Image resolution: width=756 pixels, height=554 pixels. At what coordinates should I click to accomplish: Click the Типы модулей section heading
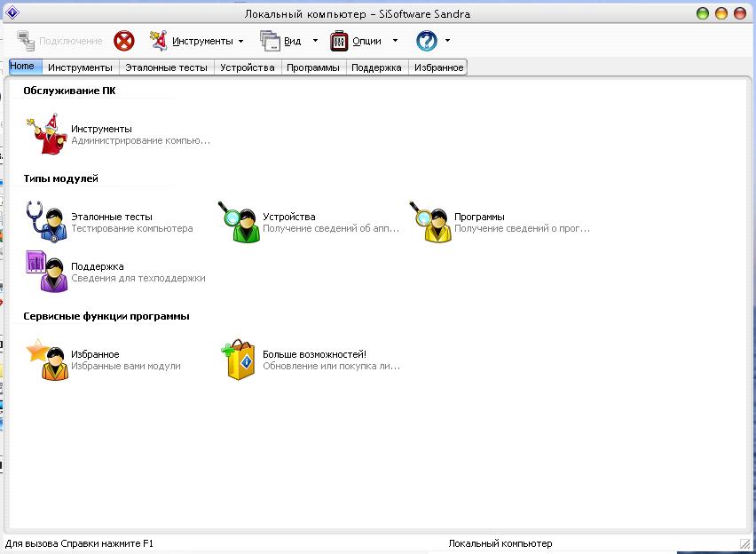click(x=60, y=178)
